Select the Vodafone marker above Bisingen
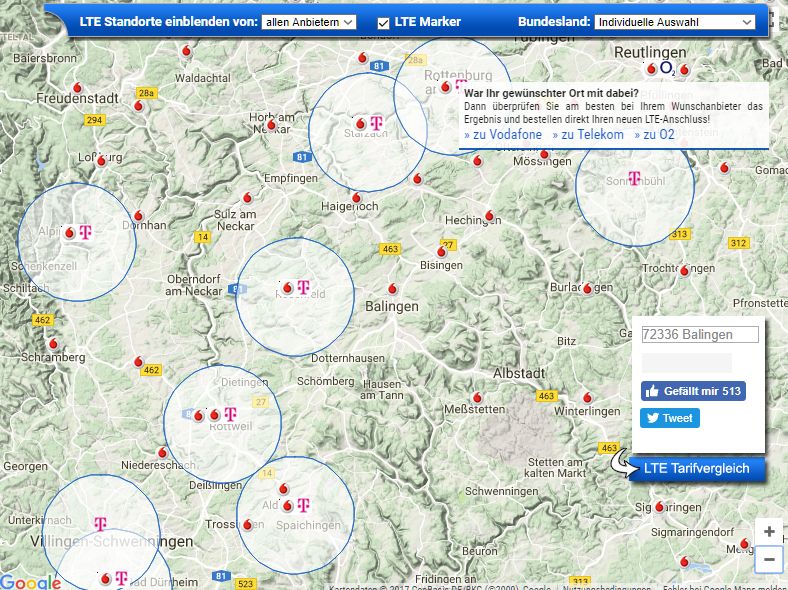This screenshot has width=788, height=590. (442, 251)
